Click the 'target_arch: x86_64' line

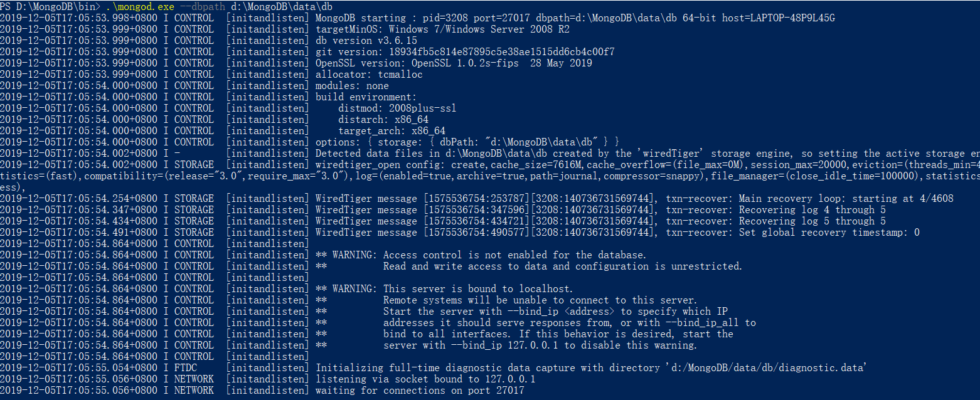(391, 130)
